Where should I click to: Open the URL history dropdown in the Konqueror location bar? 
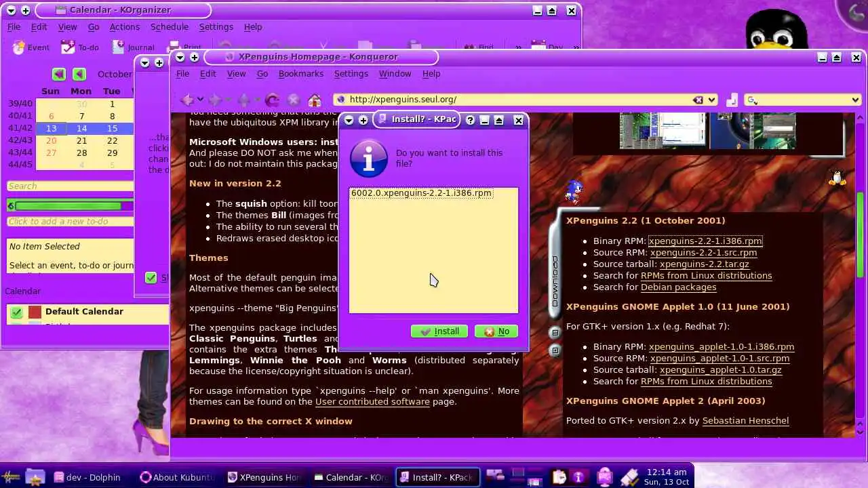[x=711, y=100]
